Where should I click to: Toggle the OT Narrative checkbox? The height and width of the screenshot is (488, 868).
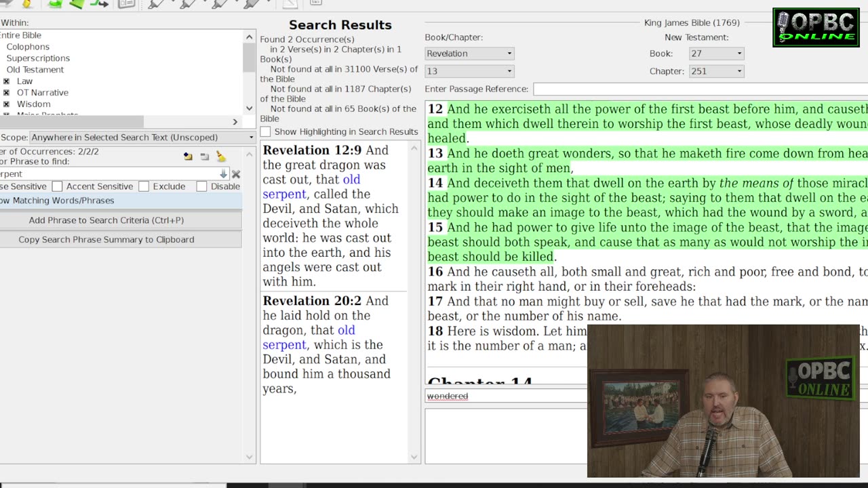tap(6, 93)
